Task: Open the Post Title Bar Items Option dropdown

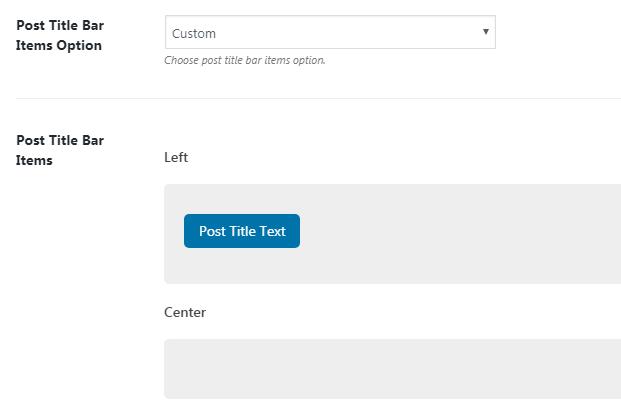Action: [329, 33]
